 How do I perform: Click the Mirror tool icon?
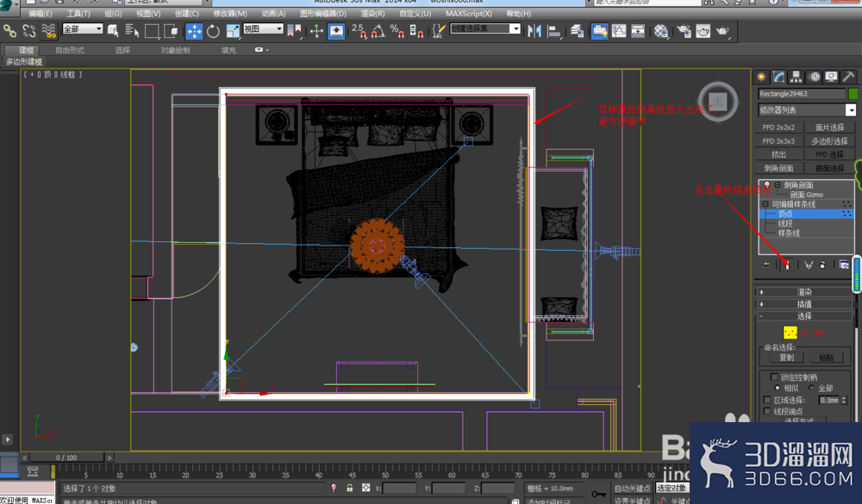click(534, 31)
